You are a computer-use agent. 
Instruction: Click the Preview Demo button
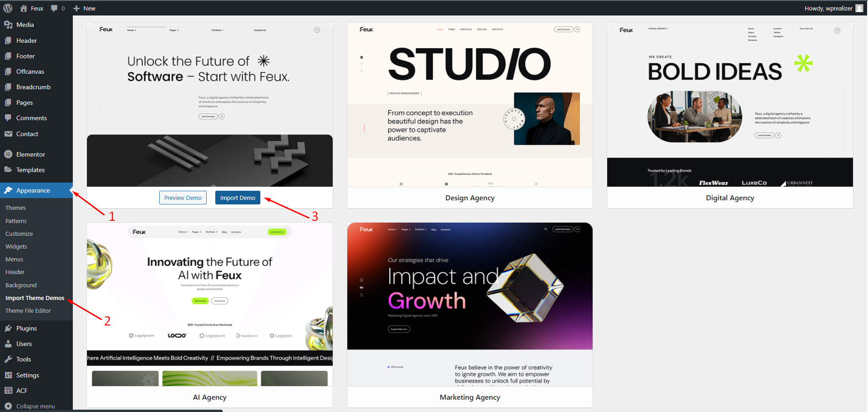pyautogui.click(x=183, y=198)
